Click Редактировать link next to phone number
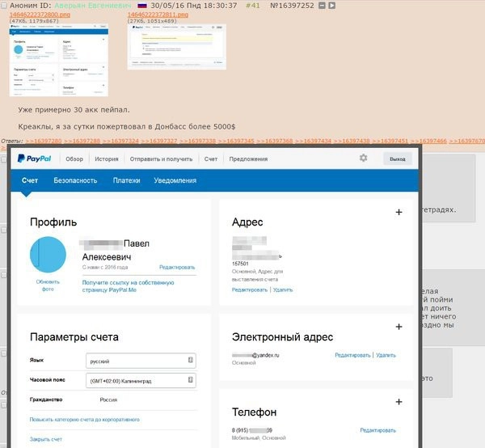The image size is (485, 448). (x=377, y=430)
